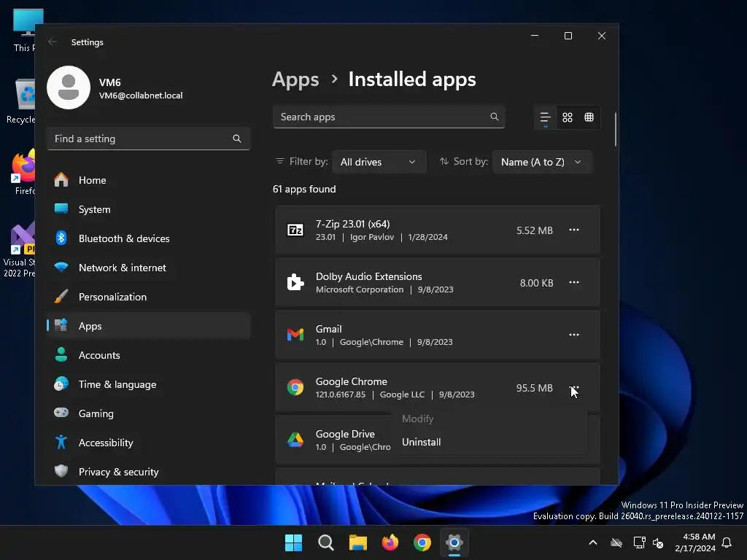Open more options for 7-Zip 23.01

pyautogui.click(x=574, y=230)
